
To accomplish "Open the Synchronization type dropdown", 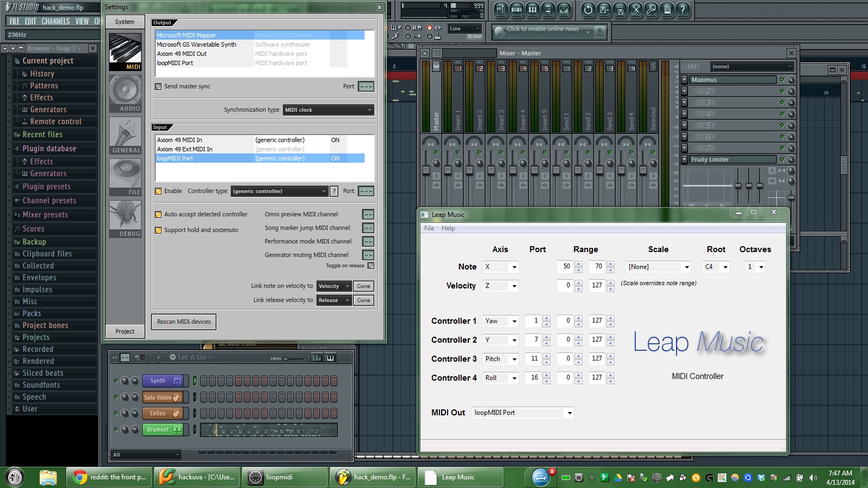I will tap(329, 110).
